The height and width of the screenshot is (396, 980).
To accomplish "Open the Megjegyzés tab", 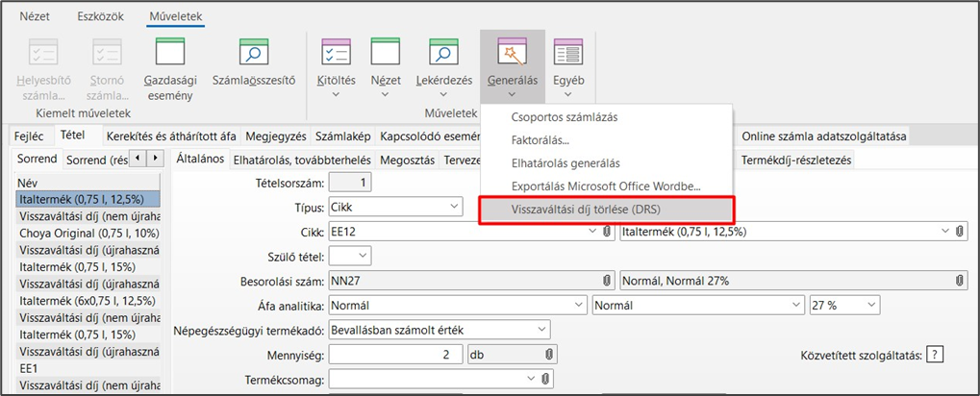I will coord(276,136).
